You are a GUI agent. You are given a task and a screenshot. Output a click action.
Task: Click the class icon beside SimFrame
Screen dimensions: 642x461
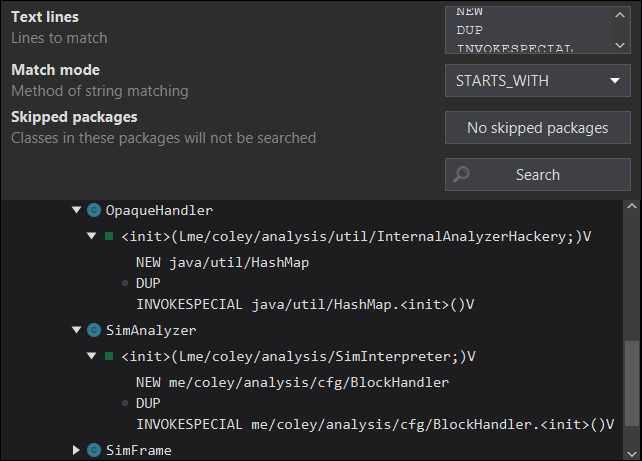tap(94, 450)
